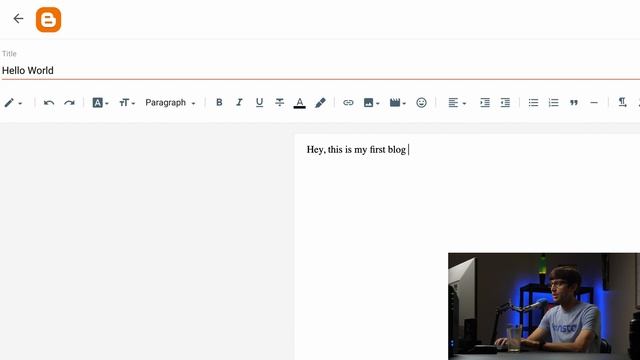Viewport: 640px width, 360px height.
Task: Go back using the left arrow
Action: 18,18
